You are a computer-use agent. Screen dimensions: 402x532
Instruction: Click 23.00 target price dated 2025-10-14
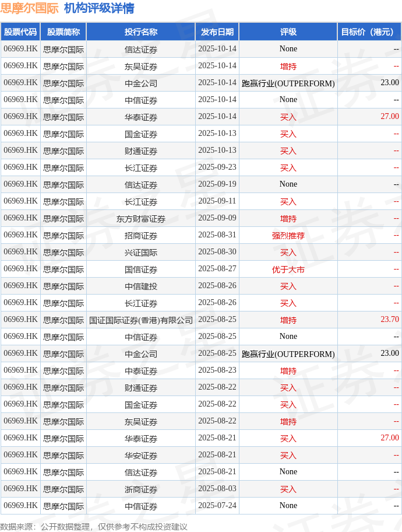pos(389,82)
